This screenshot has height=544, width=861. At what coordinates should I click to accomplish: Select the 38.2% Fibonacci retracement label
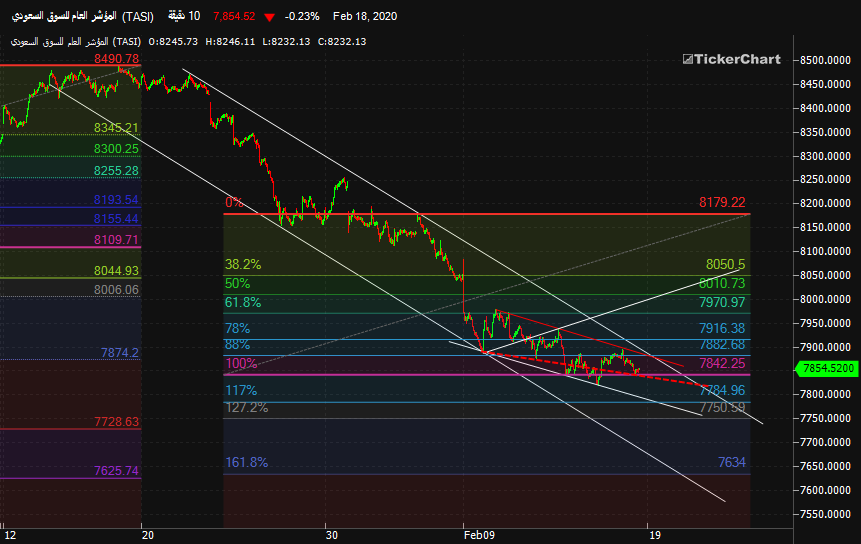[x=242, y=265]
